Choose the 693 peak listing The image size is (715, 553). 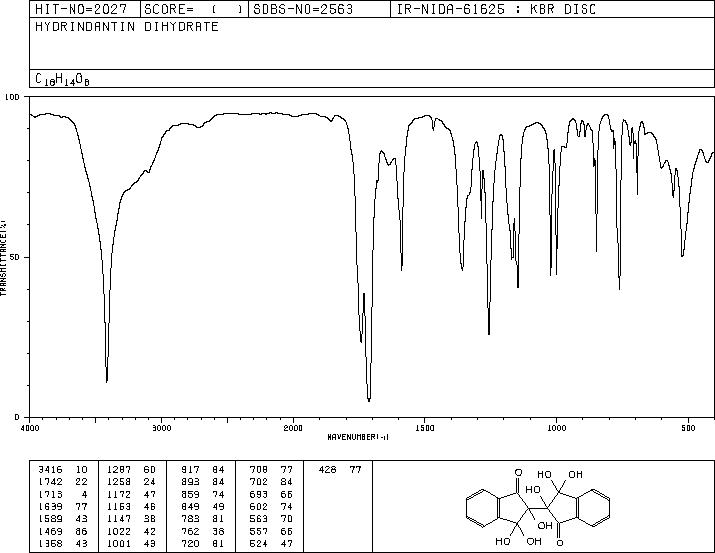click(271, 494)
